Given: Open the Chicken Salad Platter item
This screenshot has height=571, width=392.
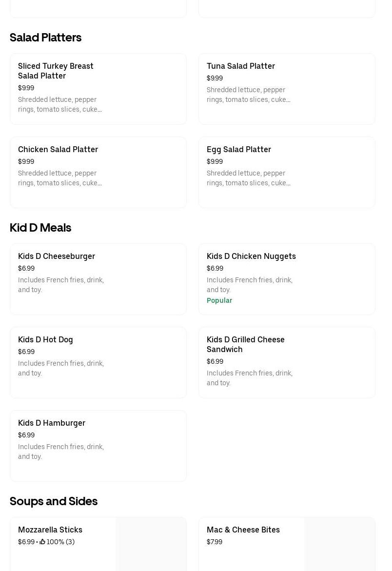Looking at the screenshot, I should (98, 172).
